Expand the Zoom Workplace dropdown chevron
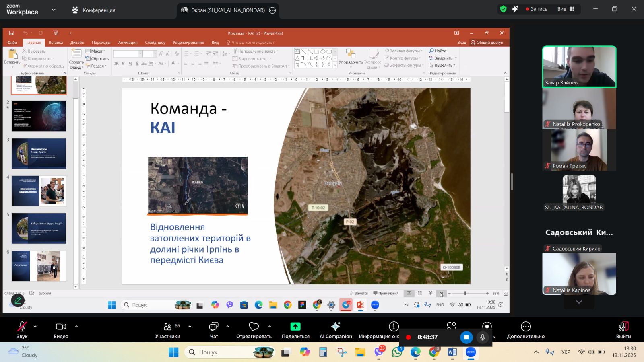Image resolution: width=644 pixels, height=362 pixels. [54, 10]
